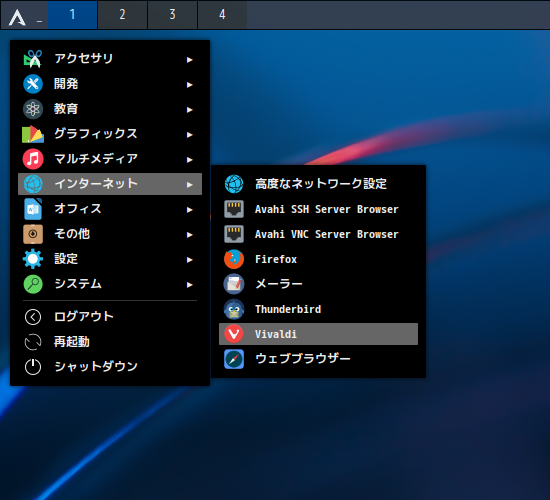Open the アクセサリ menu category
Image resolution: width=550 pixels, height=500 pixels.
pyautogui.click(x=110, y=59)
